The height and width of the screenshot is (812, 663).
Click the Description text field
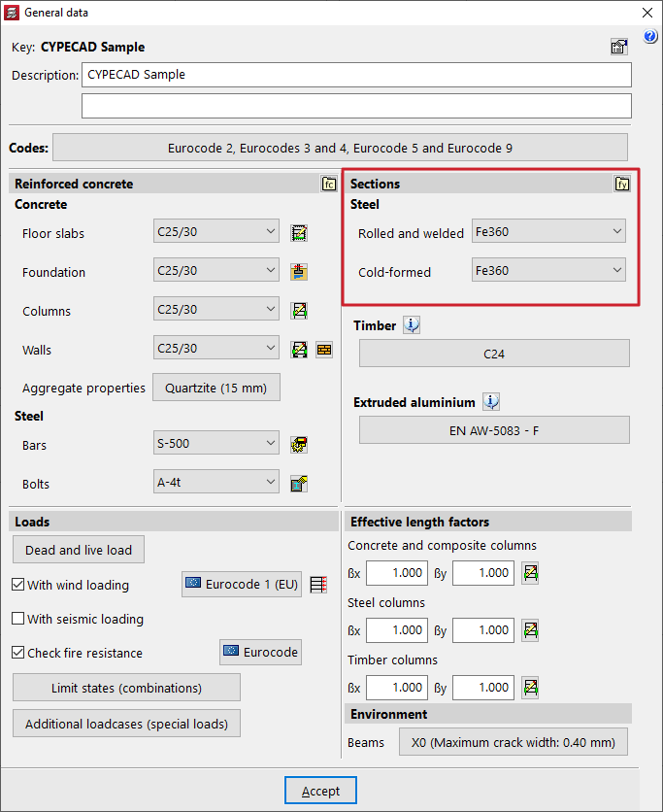tap(356, 75)
